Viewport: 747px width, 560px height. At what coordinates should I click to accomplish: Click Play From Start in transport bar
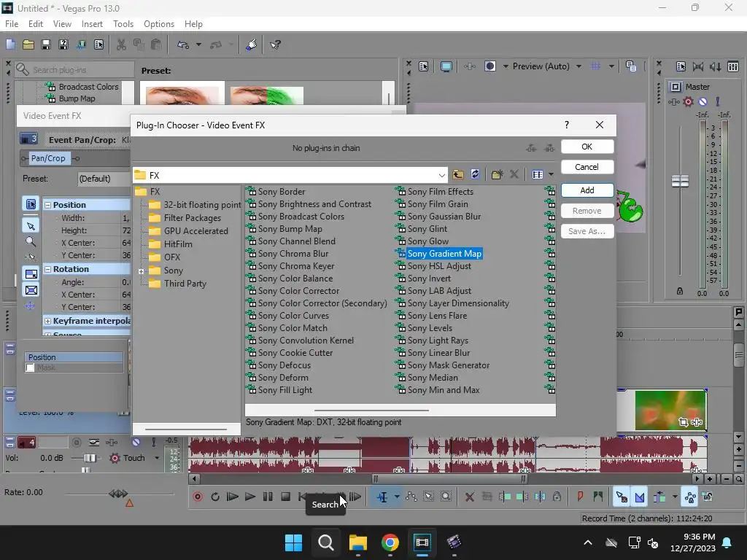233,497
